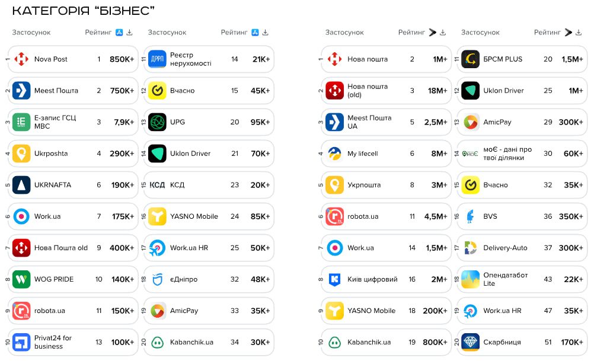Click the Е-запис ГСЦ МВС icon

point(21,122)
